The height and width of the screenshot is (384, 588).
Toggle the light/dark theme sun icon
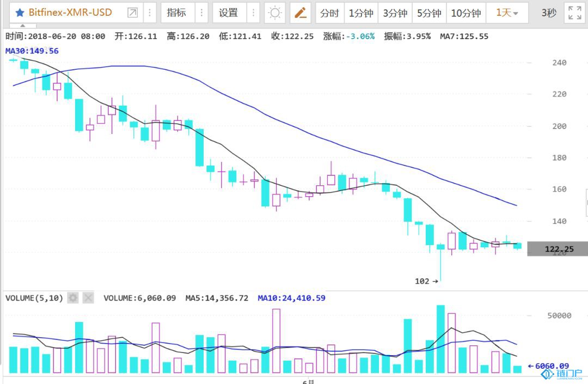274,13
